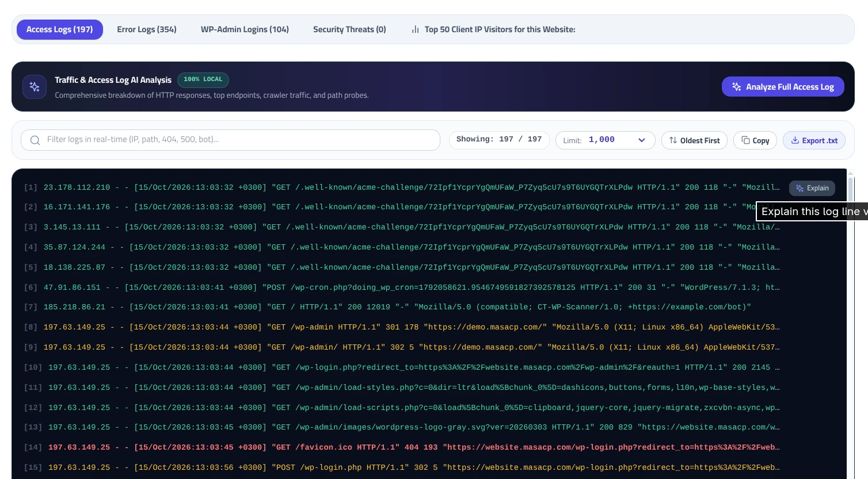The height and width of the screenshot is (479, 868).
Task: Click the magnifier icon in the filter box
Action: [35, 140]
